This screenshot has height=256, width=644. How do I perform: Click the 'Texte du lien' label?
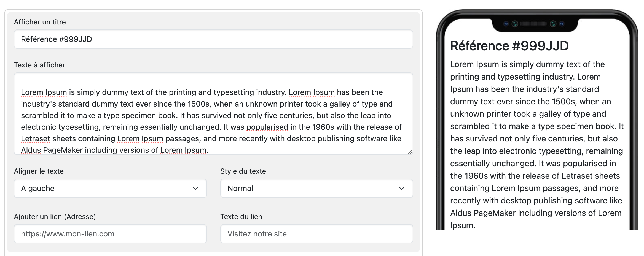[241, 217]
